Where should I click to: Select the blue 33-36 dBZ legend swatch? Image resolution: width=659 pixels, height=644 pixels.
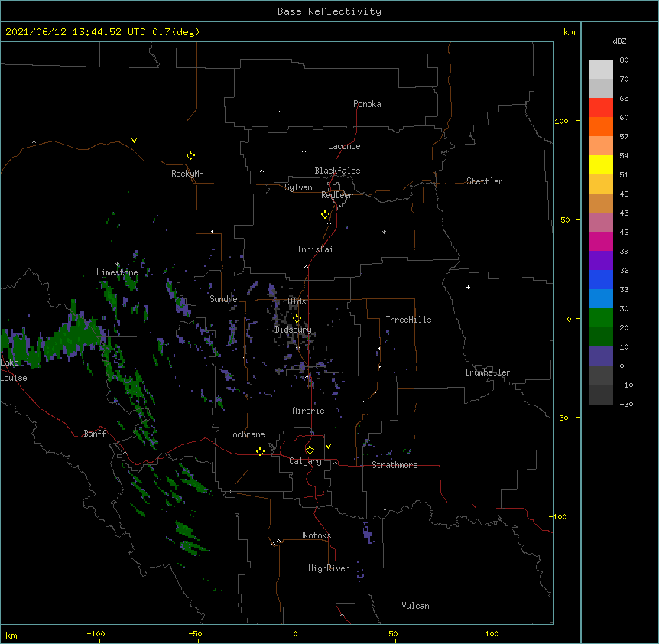tap(601, 279)
